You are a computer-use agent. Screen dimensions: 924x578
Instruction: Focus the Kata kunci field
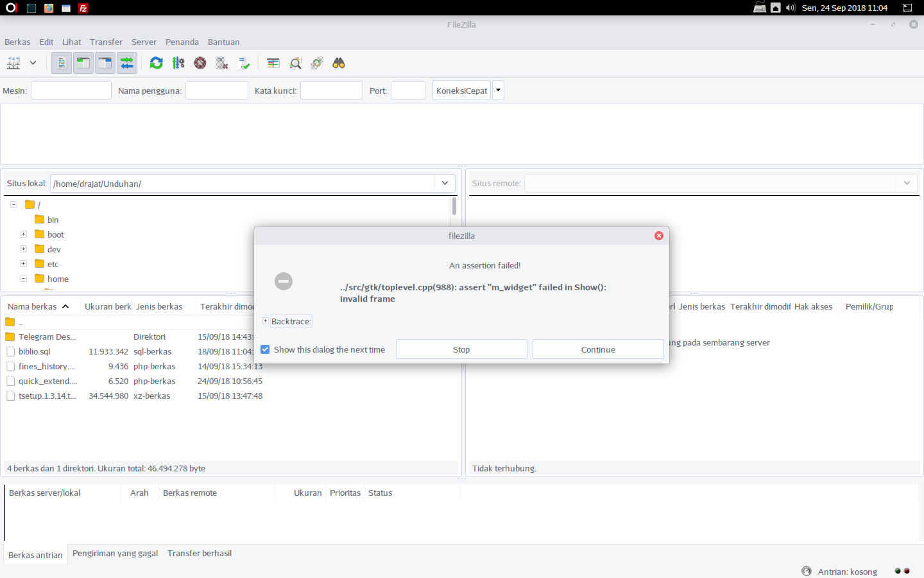click(332, 91)
